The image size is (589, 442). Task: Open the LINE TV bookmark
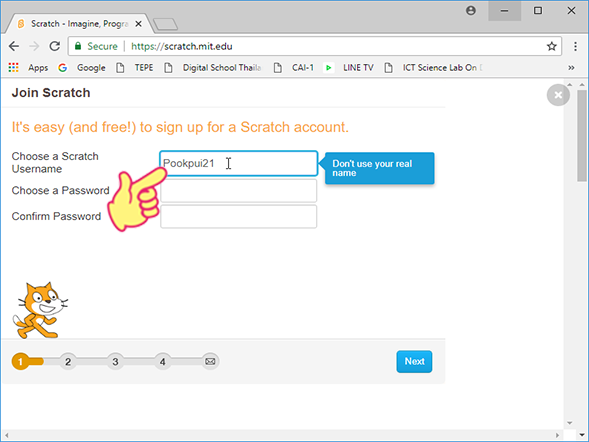[349, 68]
